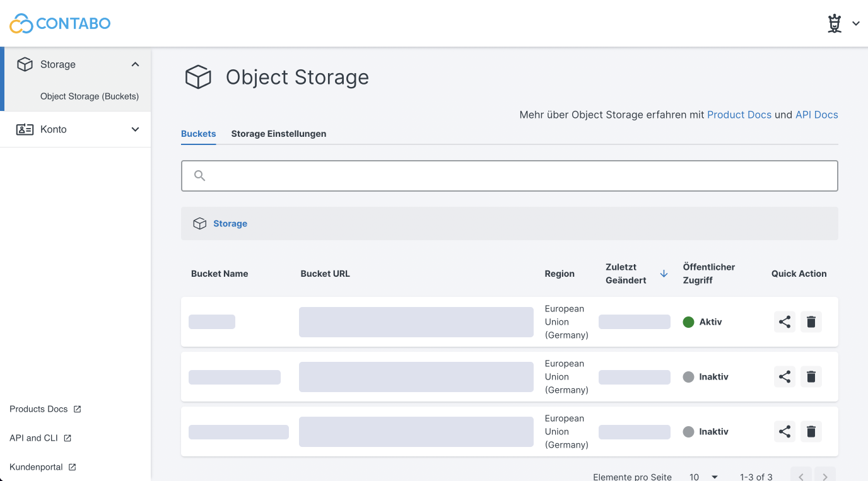Click Öffentlicher Zugriff column header
Viewport: 868px width, 481px height.
tap(709, 274)
